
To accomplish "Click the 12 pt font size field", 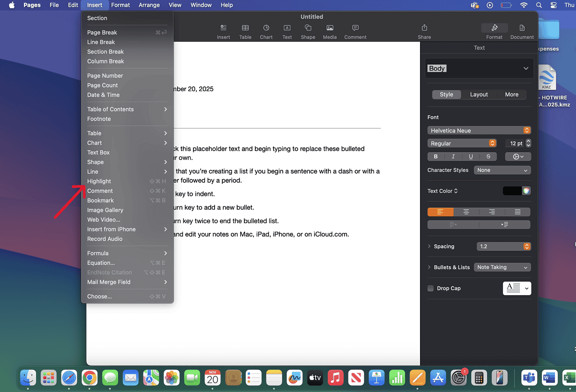I will coord(515,143).
